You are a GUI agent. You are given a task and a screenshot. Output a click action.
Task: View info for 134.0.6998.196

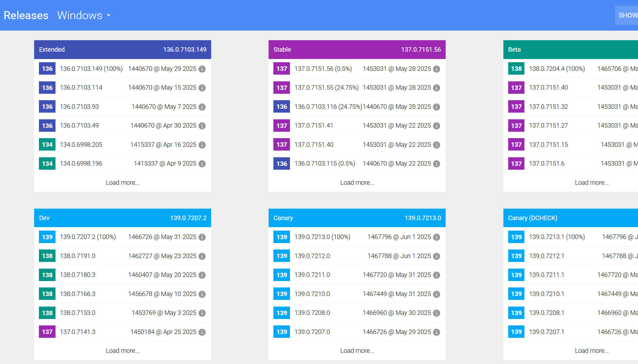coord(202,164)
